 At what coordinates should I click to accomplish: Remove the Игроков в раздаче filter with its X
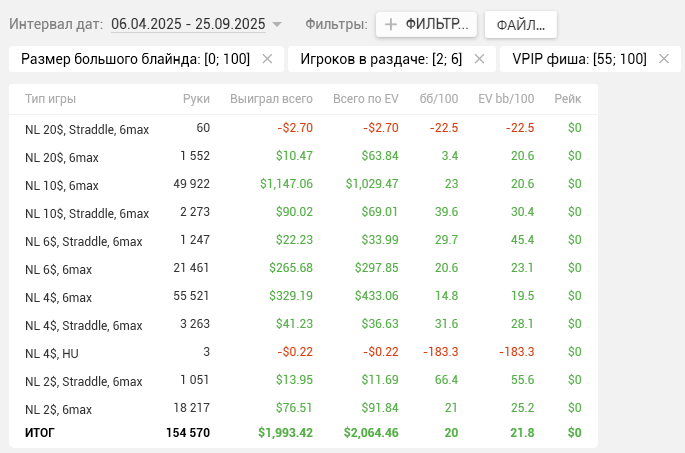coord(479,59)
